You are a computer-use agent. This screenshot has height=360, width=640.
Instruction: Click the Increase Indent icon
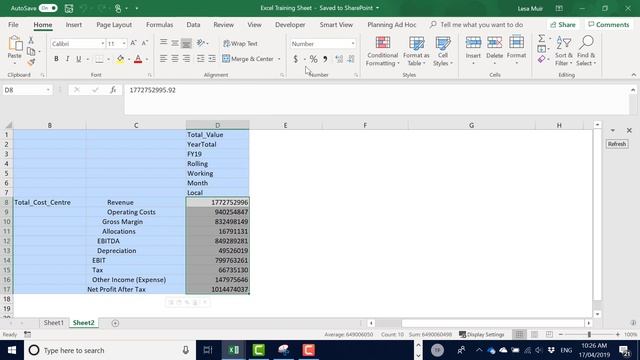(212, 59)
